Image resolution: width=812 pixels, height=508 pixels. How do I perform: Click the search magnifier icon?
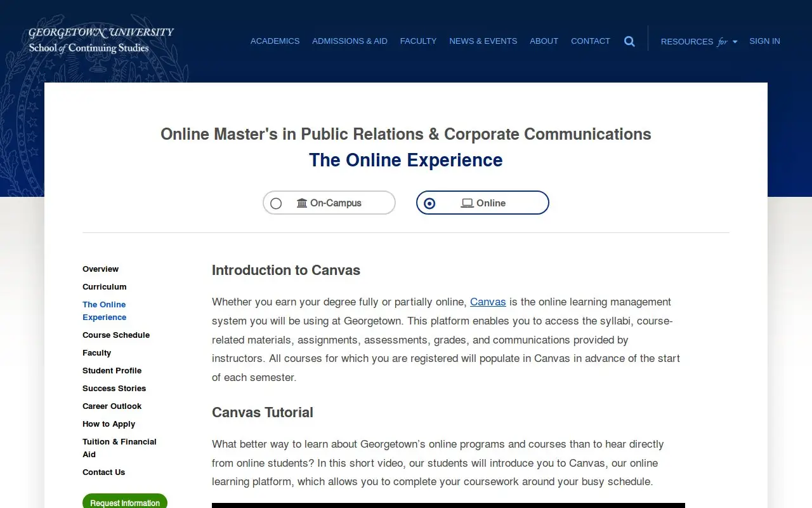tap(629, 41)
